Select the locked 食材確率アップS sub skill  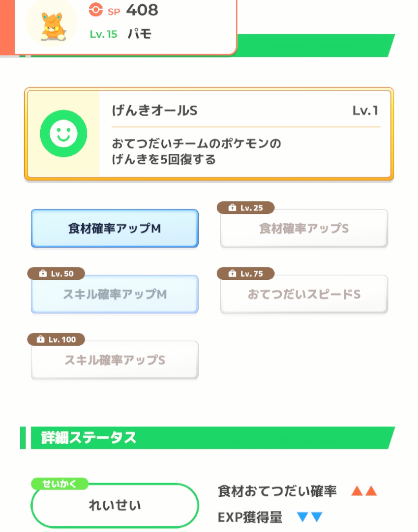point(304,228)
